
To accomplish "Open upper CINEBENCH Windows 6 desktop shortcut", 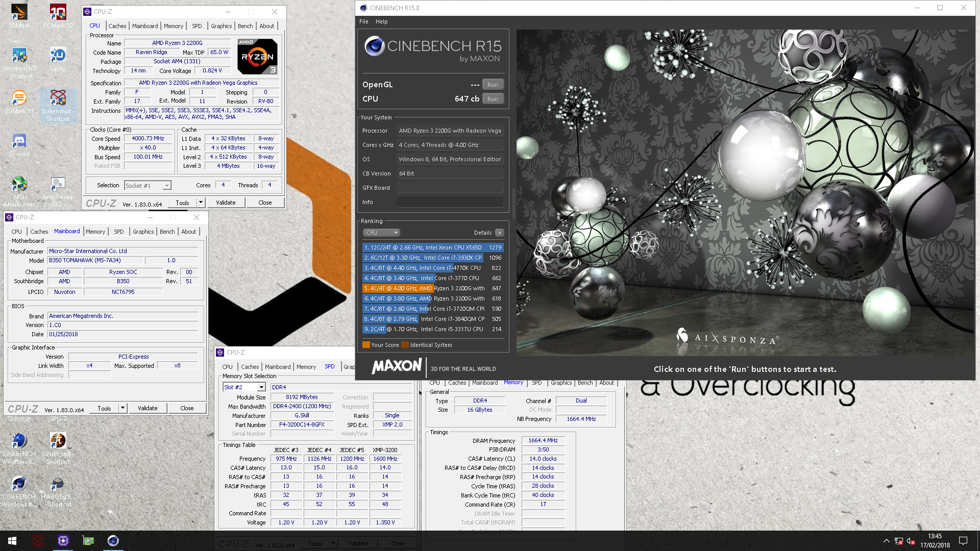I will coord(19,449).
